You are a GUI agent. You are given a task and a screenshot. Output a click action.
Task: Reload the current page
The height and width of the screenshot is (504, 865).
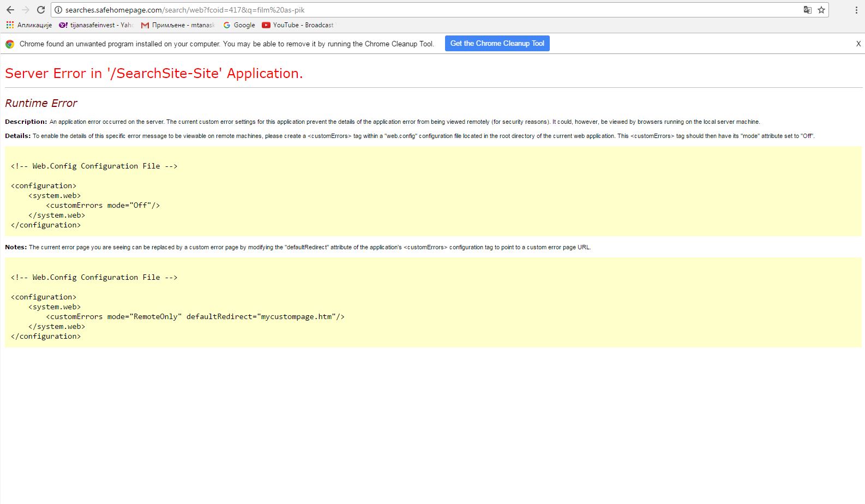pos(41,10)
